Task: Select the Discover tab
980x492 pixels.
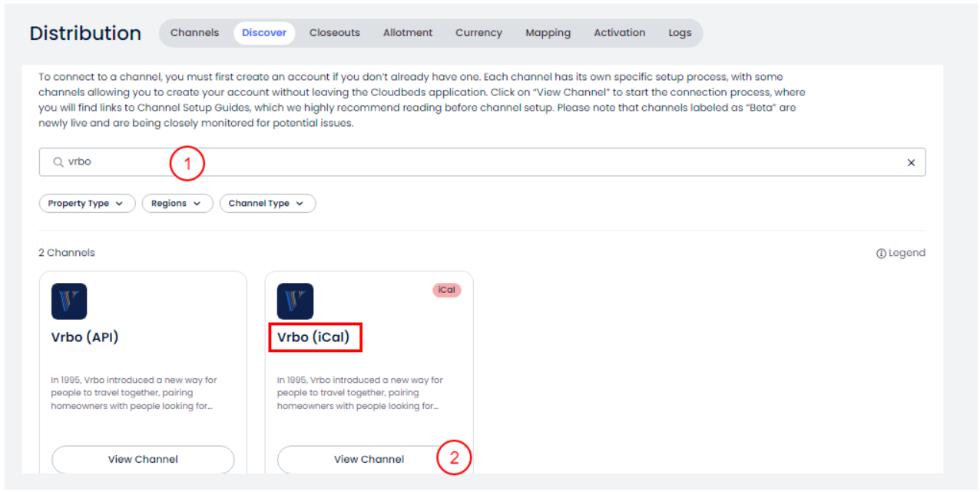Action: (x=264, y=33)
